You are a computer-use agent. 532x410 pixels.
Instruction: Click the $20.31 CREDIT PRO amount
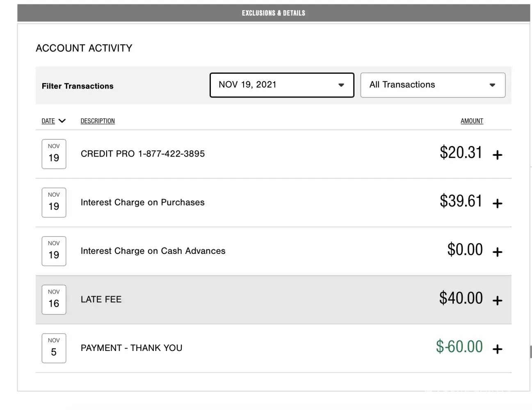(461, 153)
